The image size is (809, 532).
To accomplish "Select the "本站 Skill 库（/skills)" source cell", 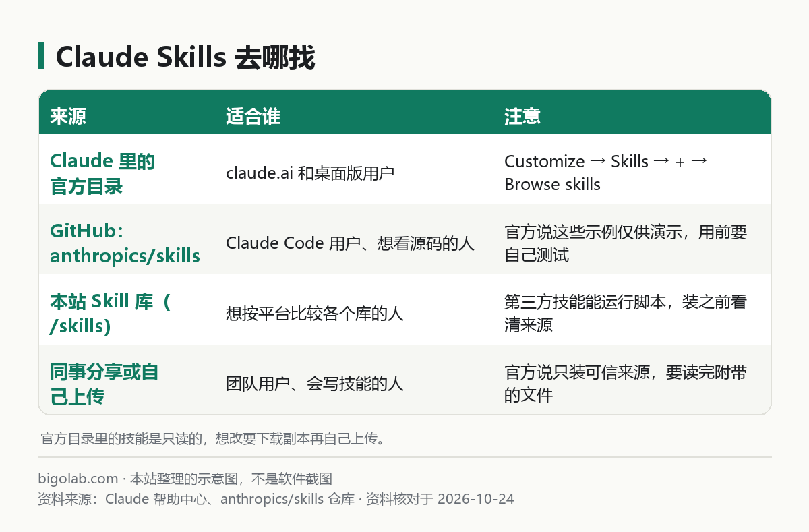I will pos(111,314).
